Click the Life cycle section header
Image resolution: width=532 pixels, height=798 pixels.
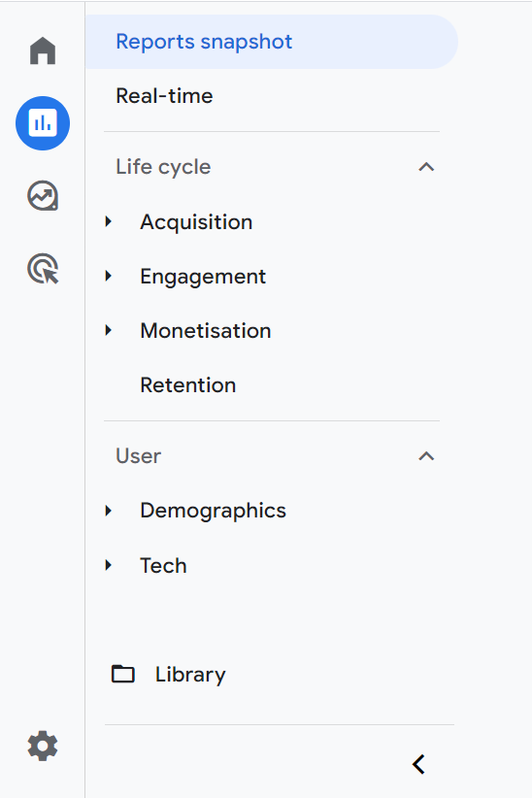163,167
